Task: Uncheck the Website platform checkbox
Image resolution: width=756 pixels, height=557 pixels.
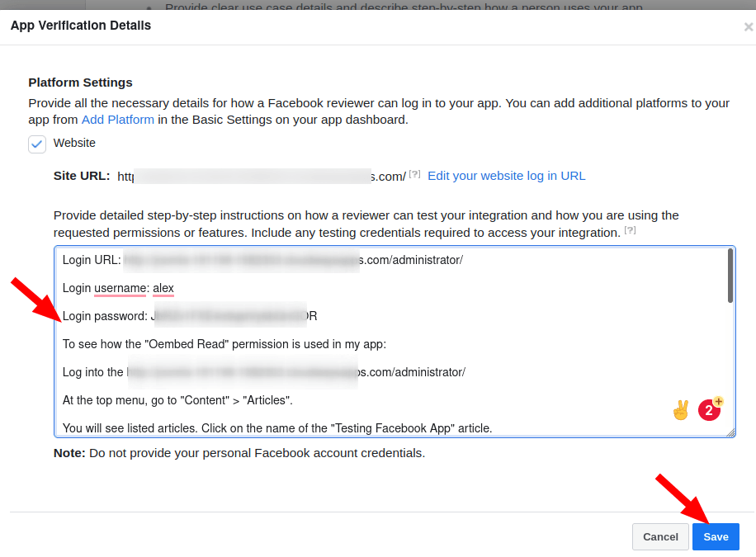Action: coord(36,143)
